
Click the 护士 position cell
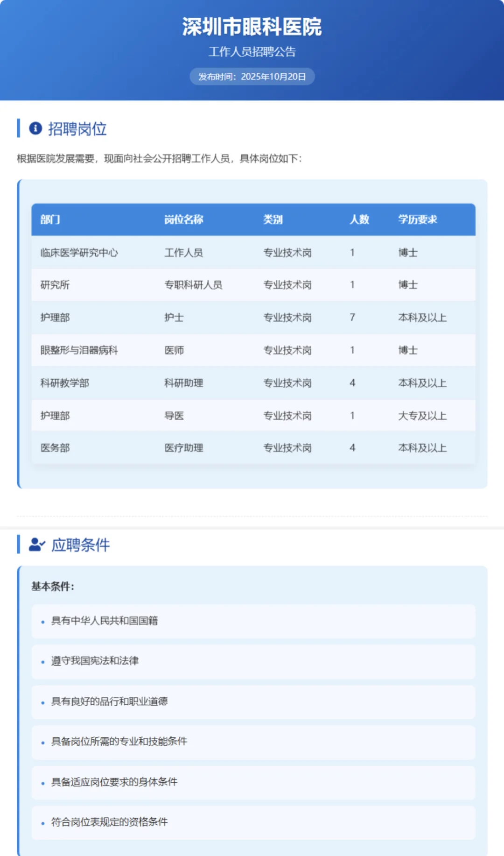click(174, 318)
